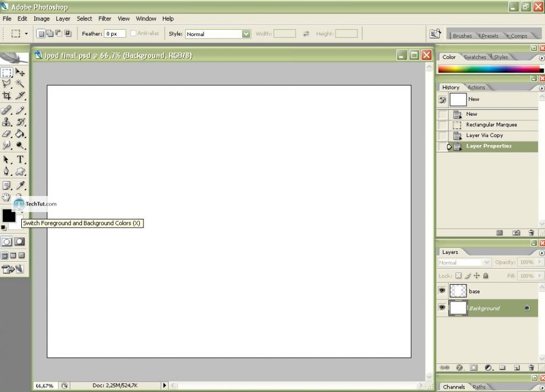Switch to Standard Mode editing
Viewport: 545px width, 392px height.
(7, 242)
